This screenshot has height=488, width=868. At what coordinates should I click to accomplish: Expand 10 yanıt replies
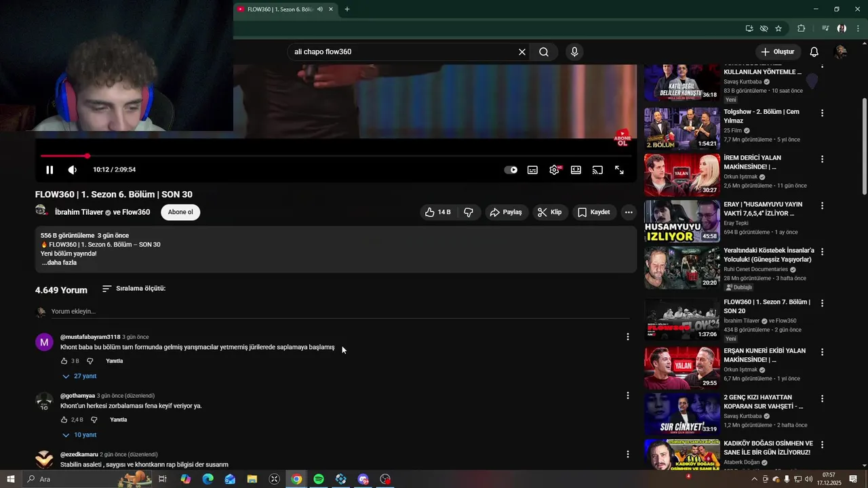[x=79, y=435]
